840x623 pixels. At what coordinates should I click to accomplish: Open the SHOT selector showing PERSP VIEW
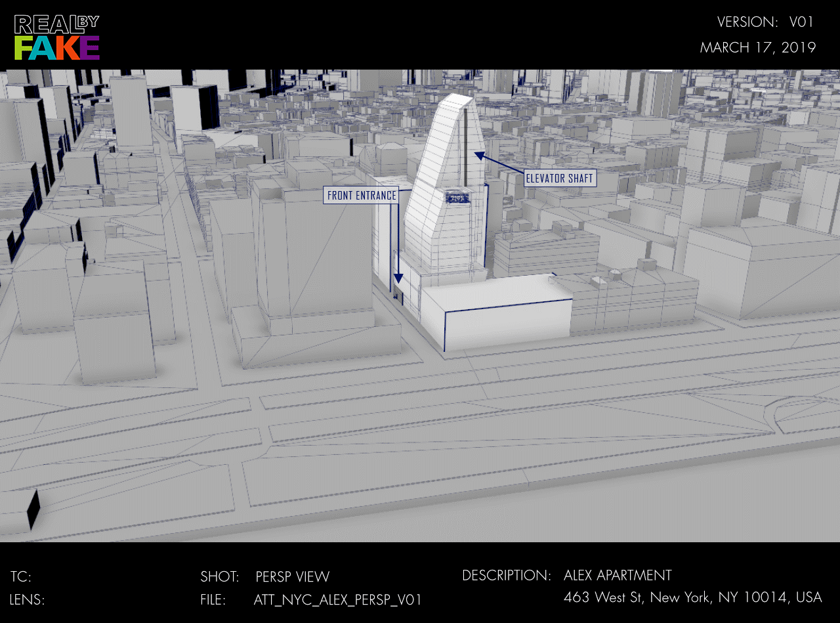(293, 577)
